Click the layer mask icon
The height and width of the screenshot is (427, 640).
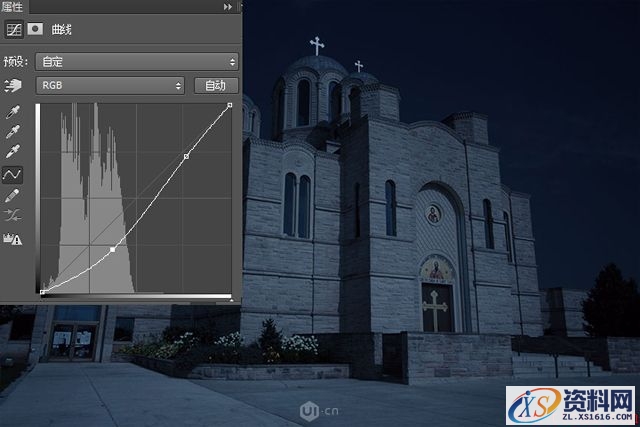(x=33, y=30)
